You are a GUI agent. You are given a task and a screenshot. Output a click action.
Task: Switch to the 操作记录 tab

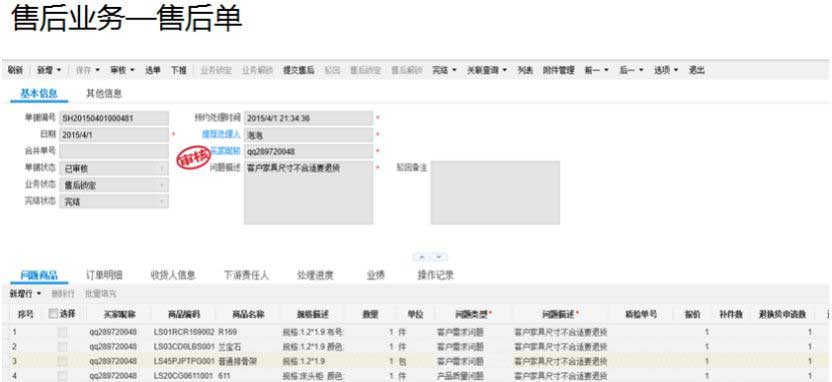pyautogui.click(x=436, y=275)
